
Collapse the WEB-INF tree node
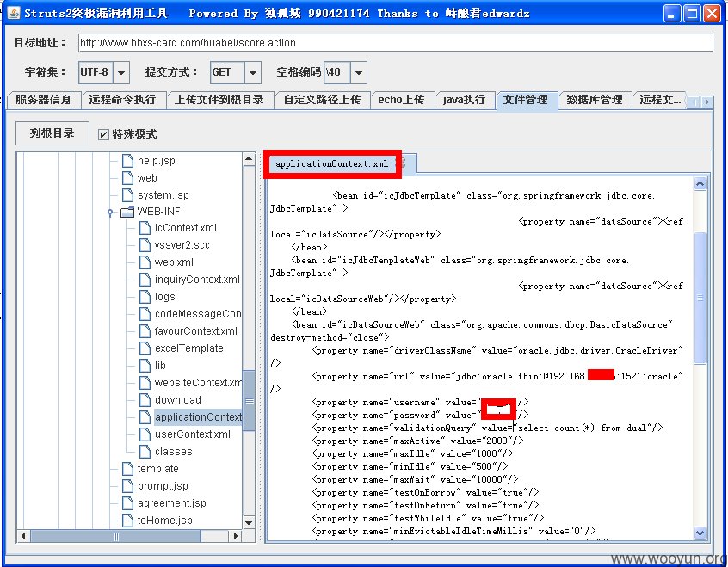[110, 213]
